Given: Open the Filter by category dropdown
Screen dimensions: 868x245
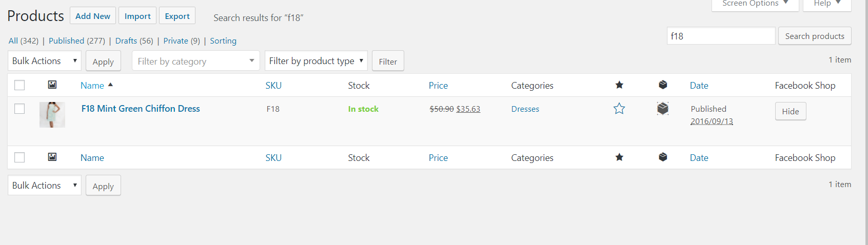Looking at the screenshot, I should click(x=196, y=61).
